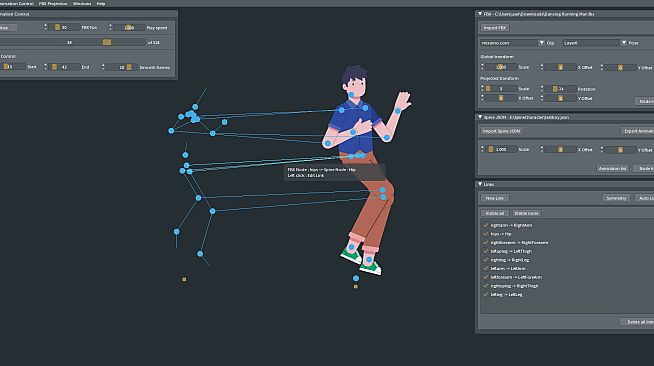Click the current frame timeline slider
Viewport: 654px width, 366px height.
point(73,43)
